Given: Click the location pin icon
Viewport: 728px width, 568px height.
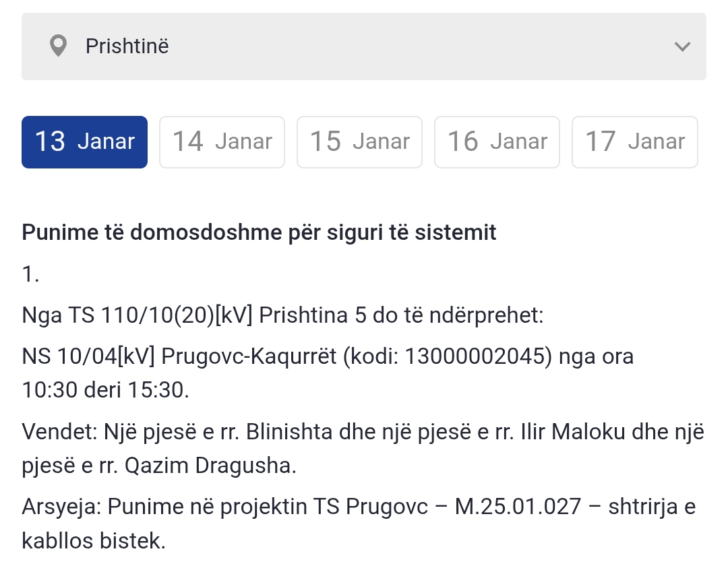Looking at the screenshot, I should [59, 46].
